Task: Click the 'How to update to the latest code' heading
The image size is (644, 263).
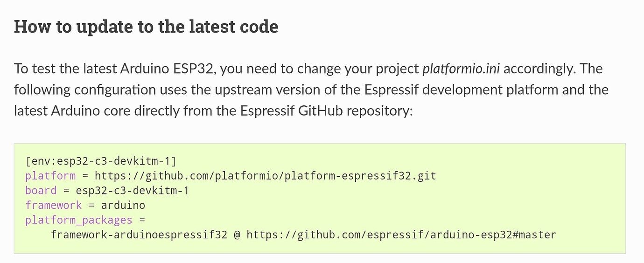Action: pos(146,27)
